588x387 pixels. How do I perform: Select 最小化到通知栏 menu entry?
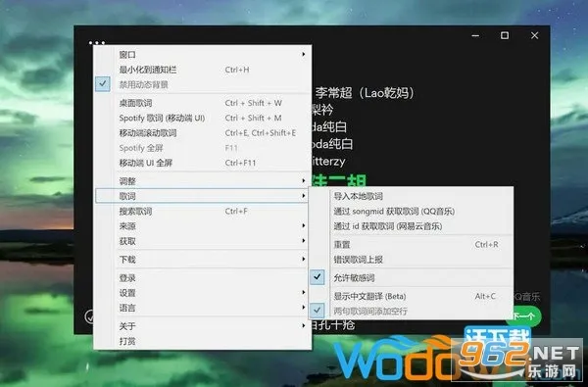point(203,70)
